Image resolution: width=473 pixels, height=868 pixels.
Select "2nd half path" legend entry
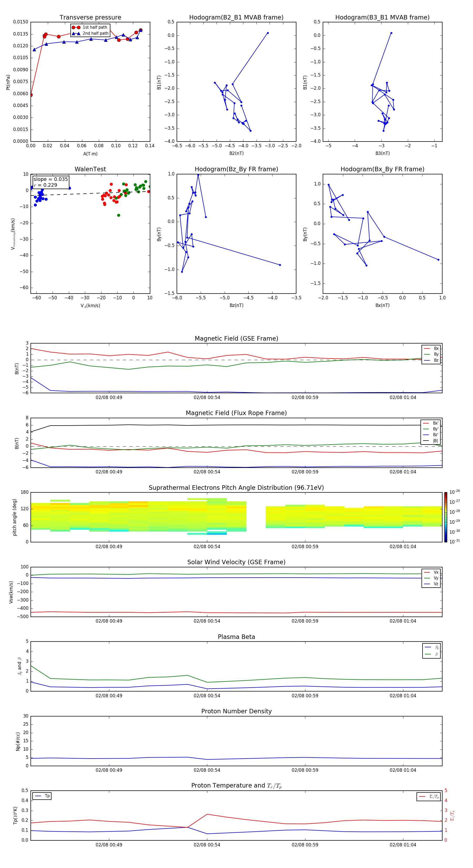pos(90,33)
